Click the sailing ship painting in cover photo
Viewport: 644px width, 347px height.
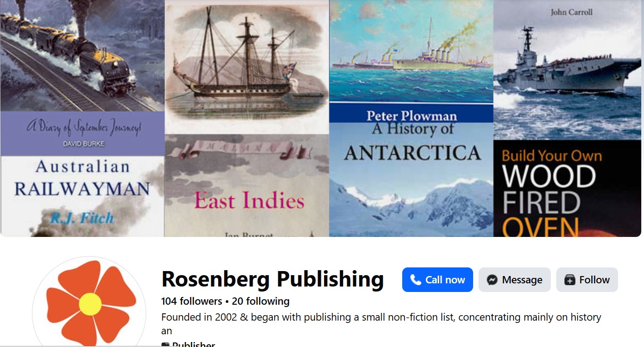click(x=247, y=67)
